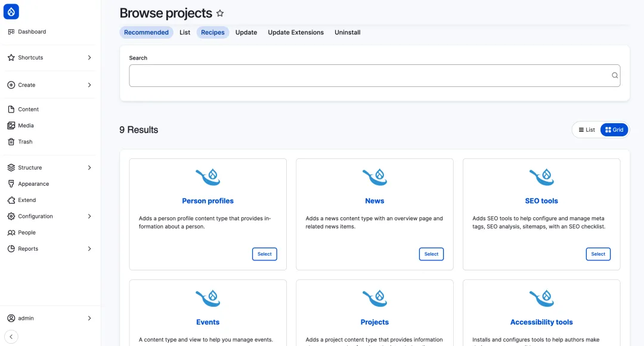
Task: Switch results to List view
Action: click(586, 129)
